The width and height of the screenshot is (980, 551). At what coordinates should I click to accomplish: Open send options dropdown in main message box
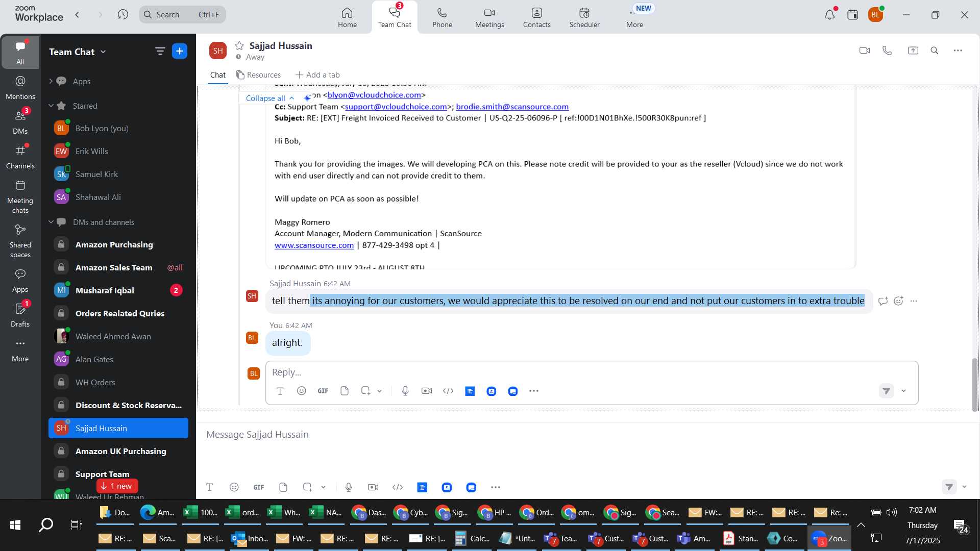pyautogui.click(x=964, y=487)
